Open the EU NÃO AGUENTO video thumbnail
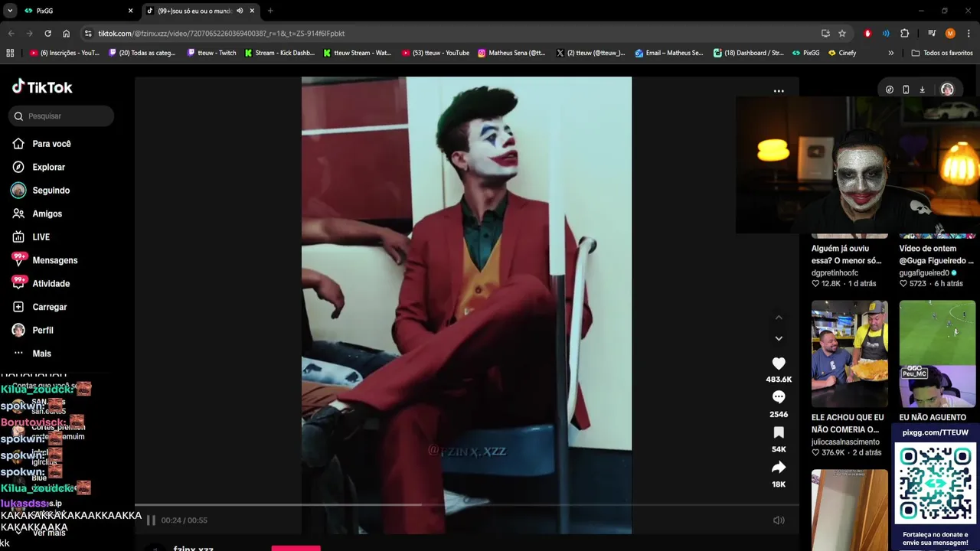Screen dimensions: 980x551 (937, 354)
